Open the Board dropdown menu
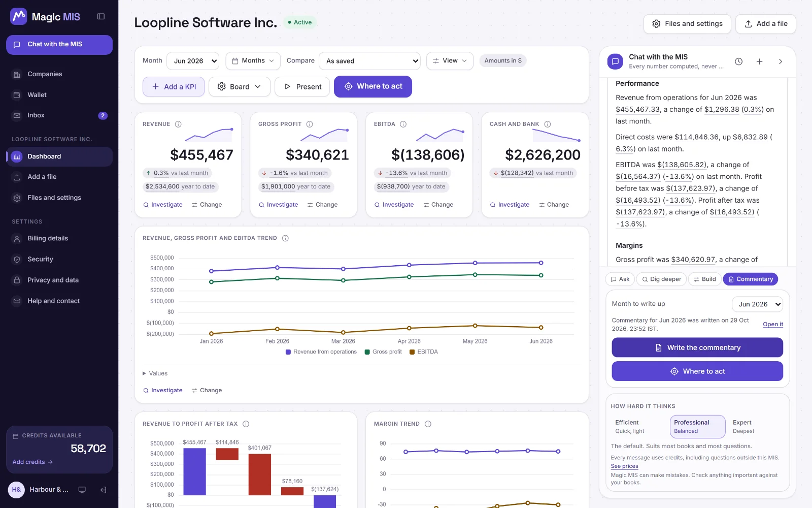Viewport: 812px width, 508px height. 239,87
